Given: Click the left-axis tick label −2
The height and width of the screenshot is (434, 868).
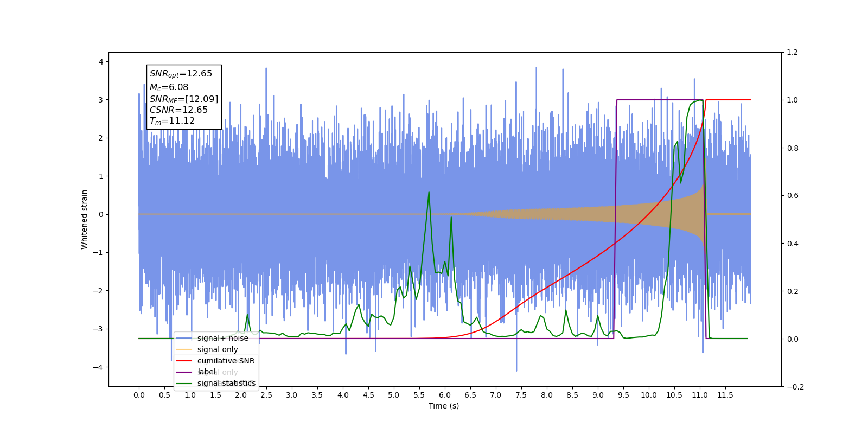Looking at the screenshot, I should 98,291.
